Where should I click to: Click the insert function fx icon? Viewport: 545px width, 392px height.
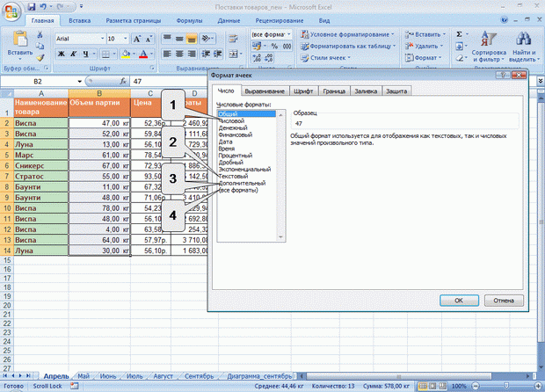coord(123,82)
